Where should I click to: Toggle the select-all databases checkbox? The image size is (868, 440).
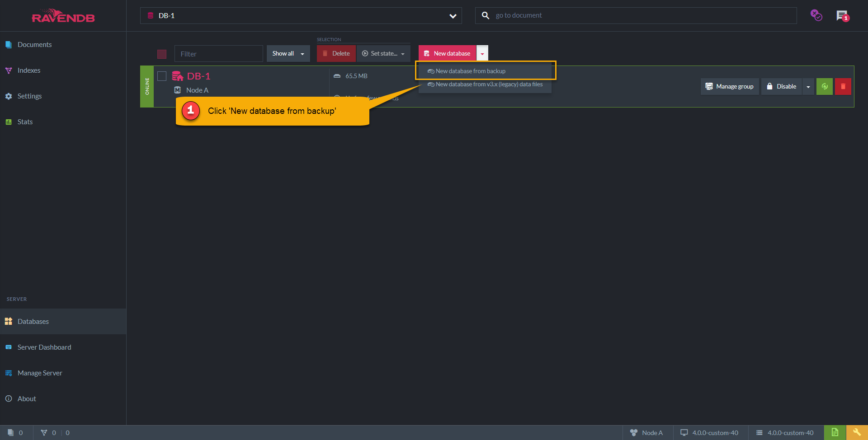[162, 54]
